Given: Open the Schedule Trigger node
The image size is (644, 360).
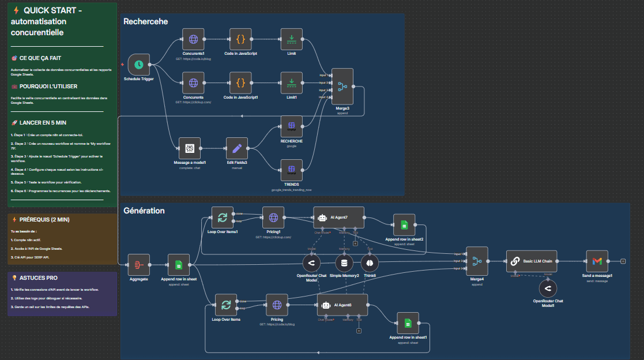Looking at the screenshot, I should tap(139, 65).
